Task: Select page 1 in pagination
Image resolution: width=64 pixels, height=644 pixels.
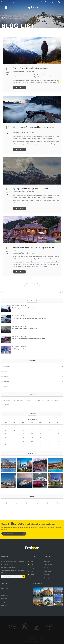Action: (x=29, y=284)
